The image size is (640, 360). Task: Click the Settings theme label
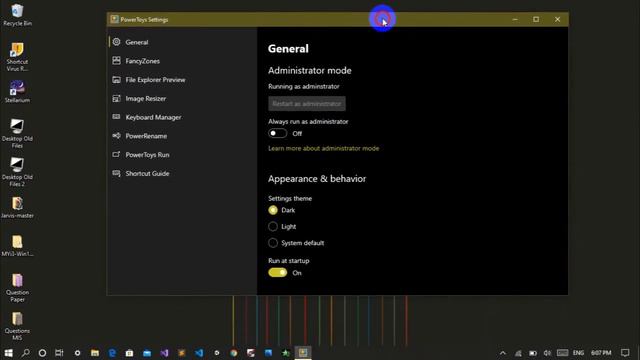pyautogui.click(x=290, y=198)
